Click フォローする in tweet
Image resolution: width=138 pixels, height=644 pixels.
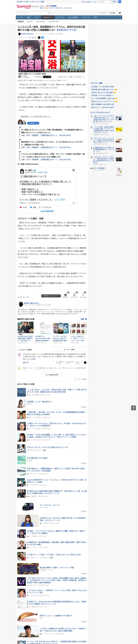pyautogui.click(x=42, y=172)
